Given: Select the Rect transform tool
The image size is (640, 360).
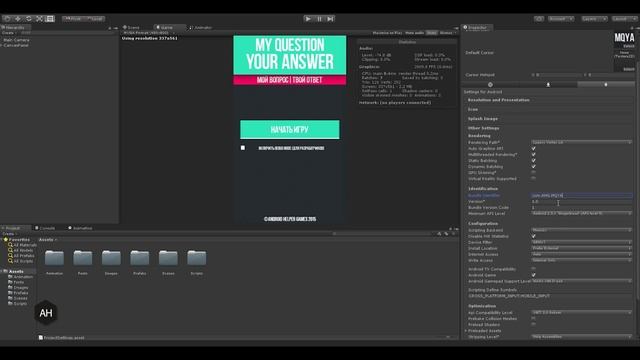Looking at the screenshot, I should pos(50,19).
